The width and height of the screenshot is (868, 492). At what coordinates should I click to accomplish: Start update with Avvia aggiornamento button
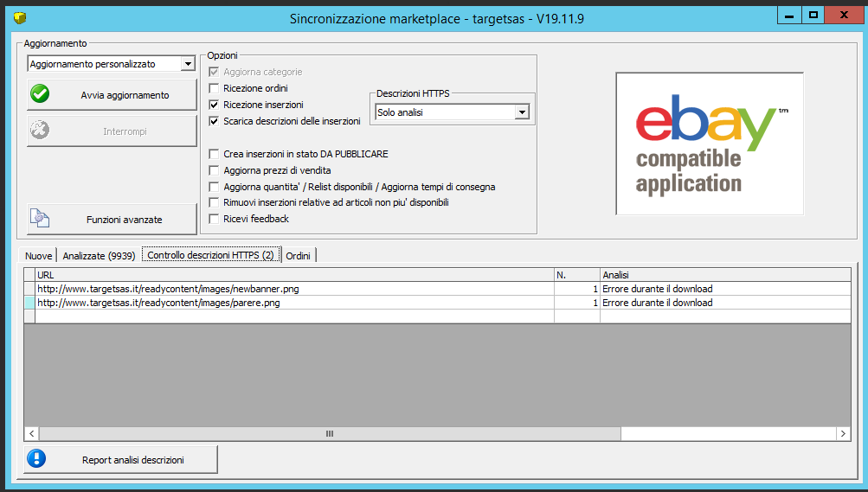pos(112,94)
